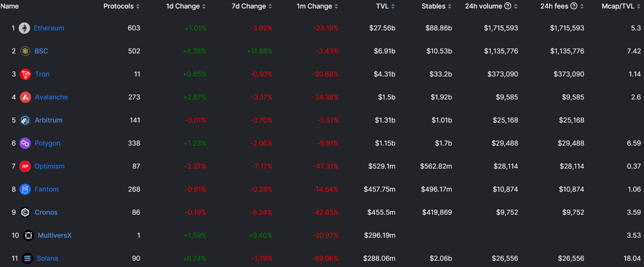Click the Polygon chain logo icon
644x267 pixels.
coord(25,143)
